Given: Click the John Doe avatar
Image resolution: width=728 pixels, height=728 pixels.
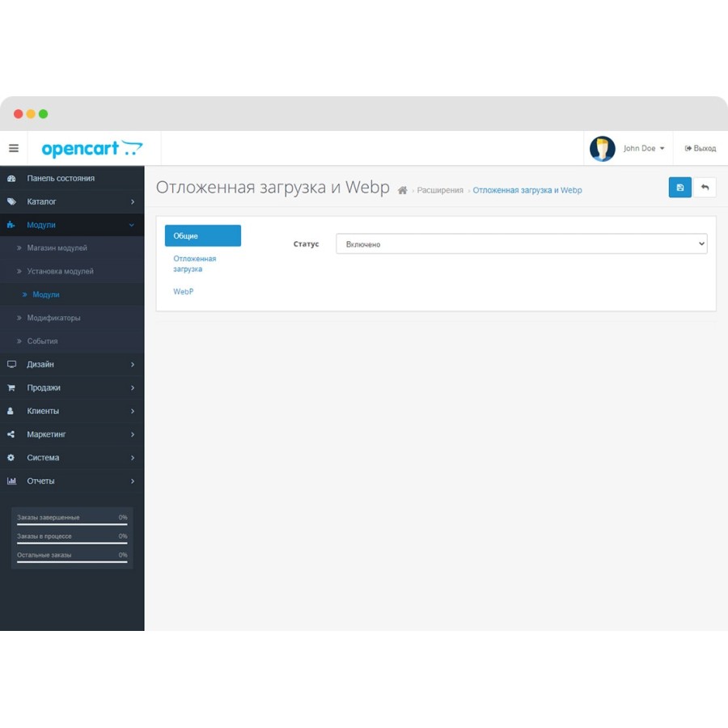Looking at the screenshot, I should click(602, 149).
